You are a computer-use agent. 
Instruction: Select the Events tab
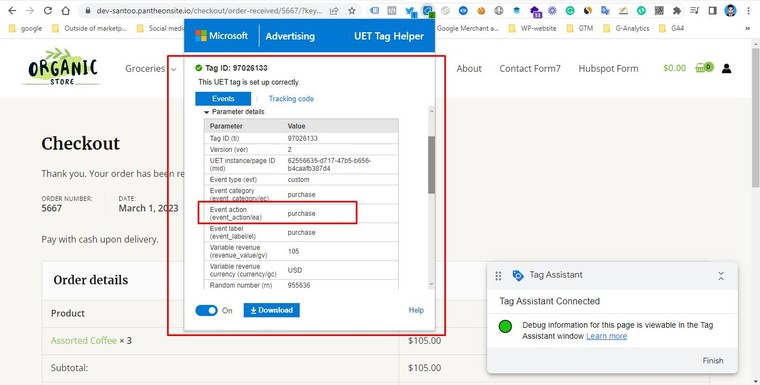pyautogui.click(x=223, y=98)
